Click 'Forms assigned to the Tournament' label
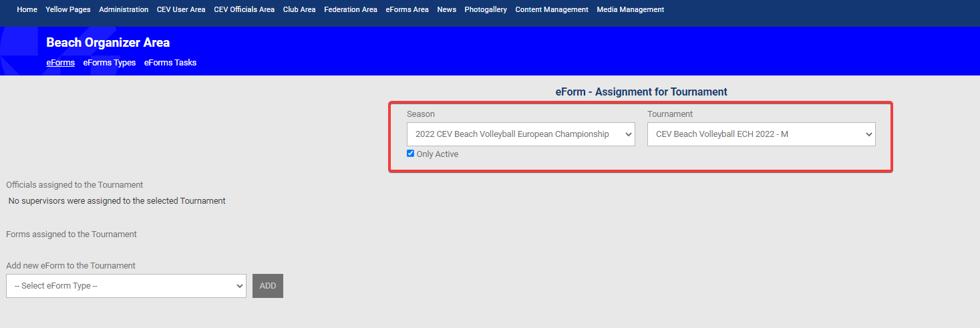 tap(71, 234)
